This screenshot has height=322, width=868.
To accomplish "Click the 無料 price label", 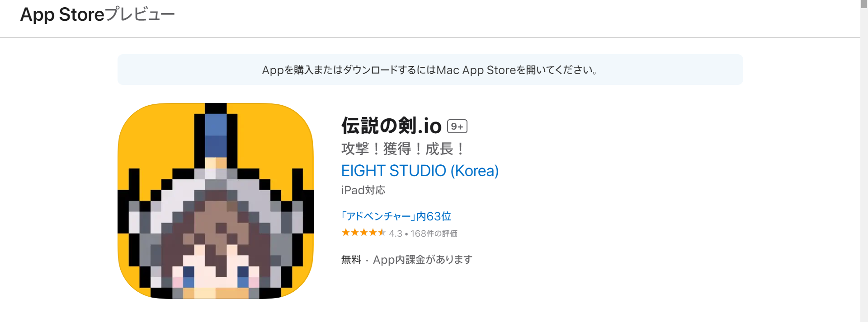I will pyautogui.click(x=350, y=259).
